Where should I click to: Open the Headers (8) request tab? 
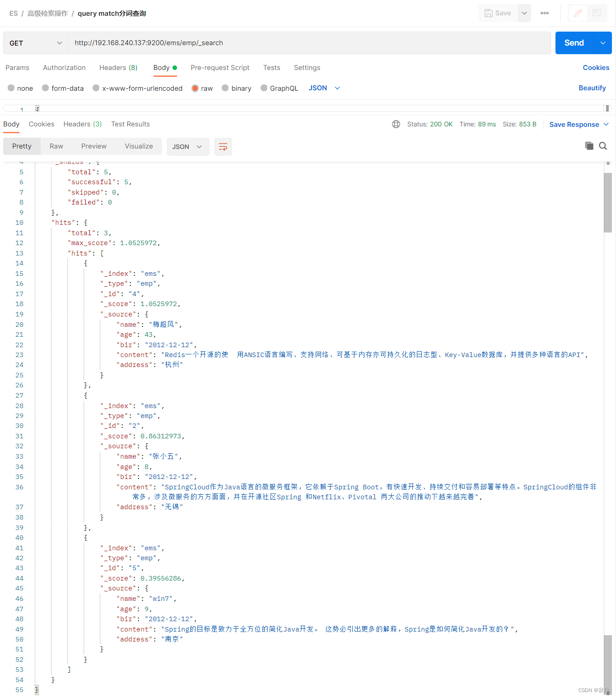[x=118, y=68]
